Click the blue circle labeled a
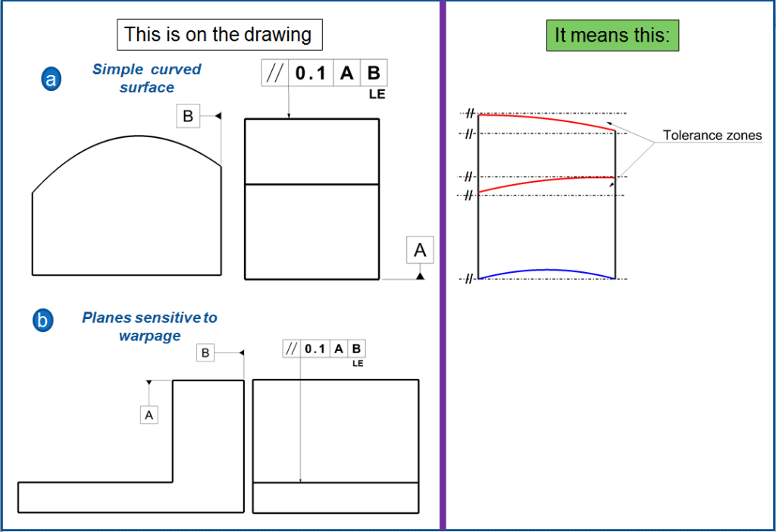Screen dimensions: 776x532 coord(52,79)
